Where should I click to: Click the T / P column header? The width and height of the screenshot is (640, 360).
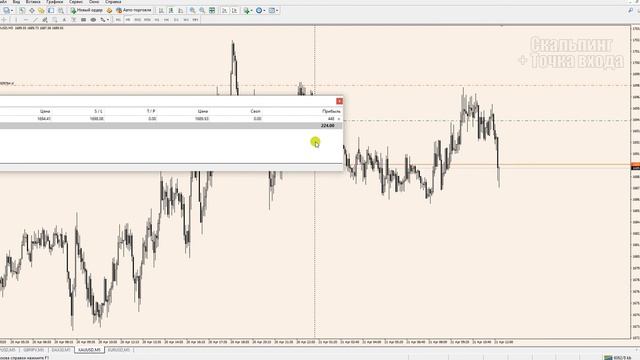pyautogui.click(x=151, y=111)
